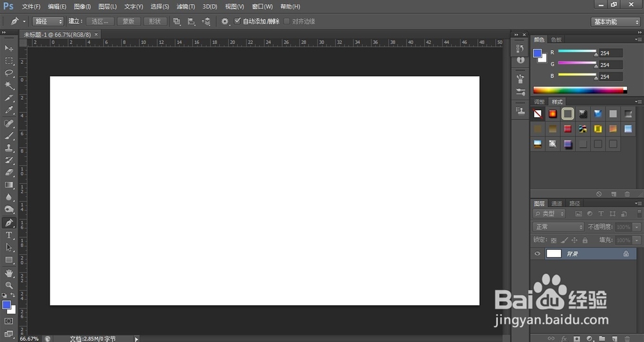
Task: Select the Blur tool
Action: coord(8,197)
